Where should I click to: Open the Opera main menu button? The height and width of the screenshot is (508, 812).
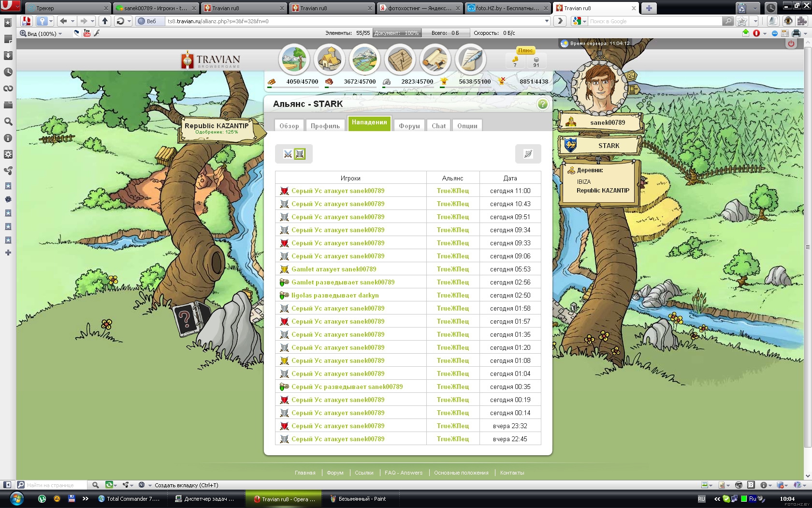pos(10,6)
